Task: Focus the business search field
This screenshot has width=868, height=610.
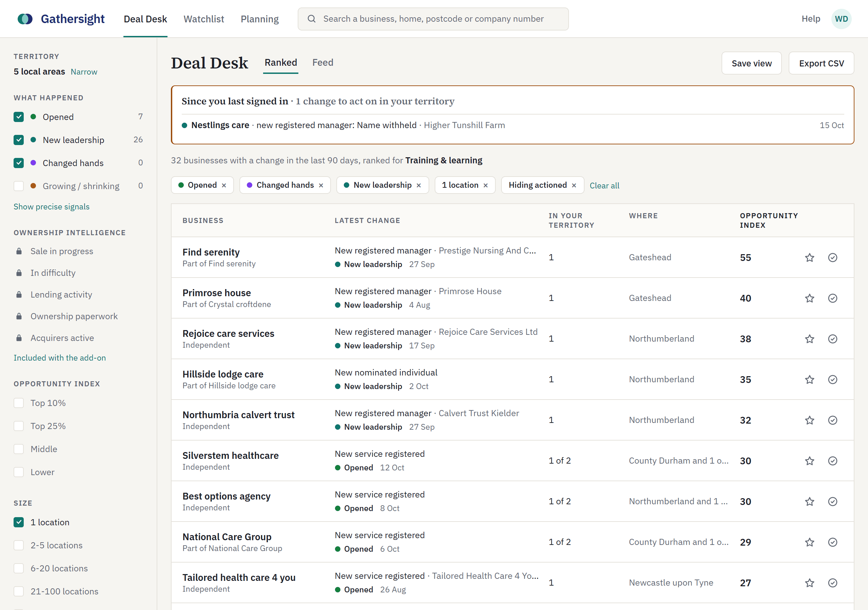Action: coord(433,19)
